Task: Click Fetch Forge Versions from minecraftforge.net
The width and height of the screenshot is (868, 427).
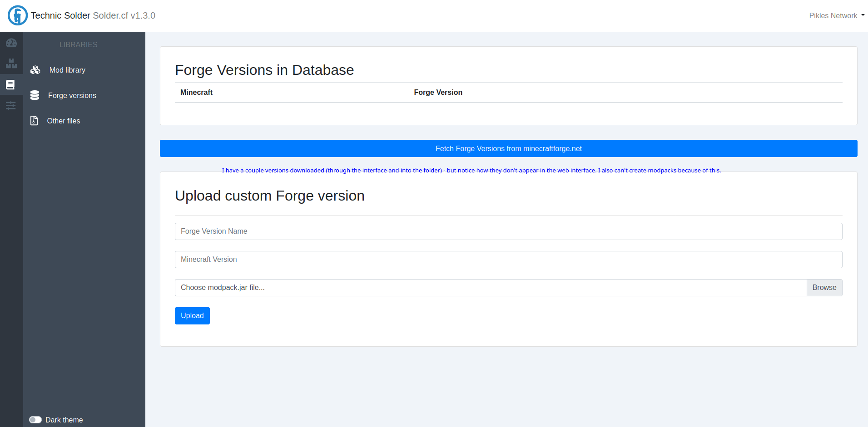Action: click(x=508, y=148)
